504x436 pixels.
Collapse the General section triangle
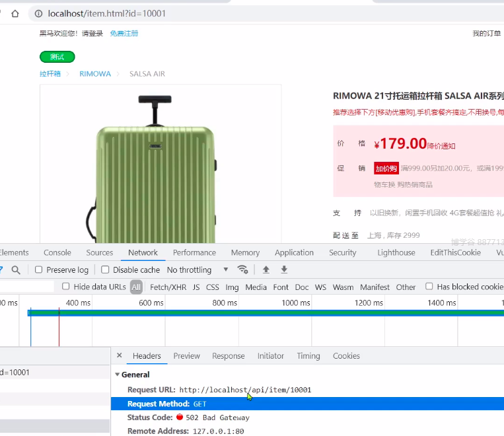[x=118, y=375]
